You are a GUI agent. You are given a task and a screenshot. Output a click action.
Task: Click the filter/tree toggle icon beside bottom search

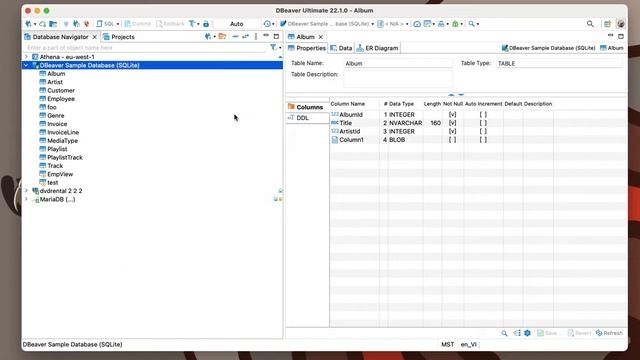[x=517, y=333]
